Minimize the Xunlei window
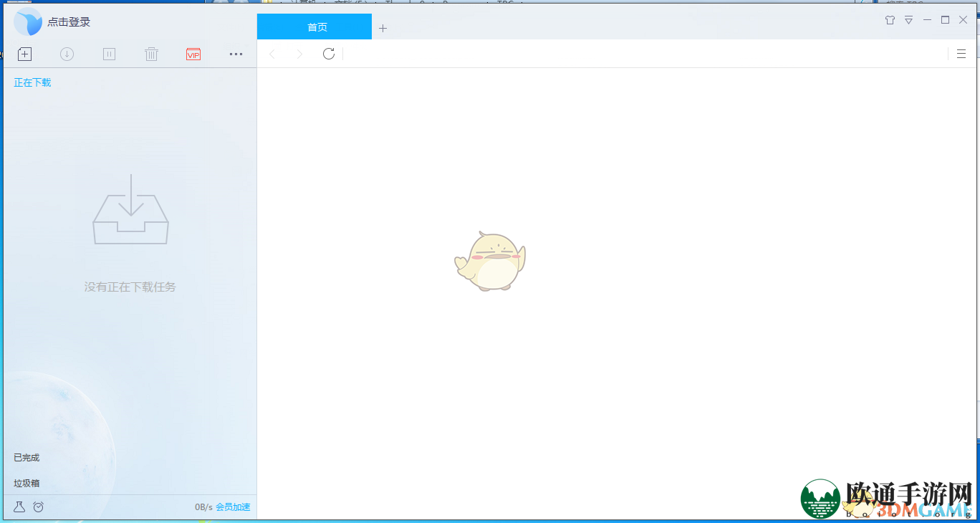980x523 pixels. pos(927,20)
